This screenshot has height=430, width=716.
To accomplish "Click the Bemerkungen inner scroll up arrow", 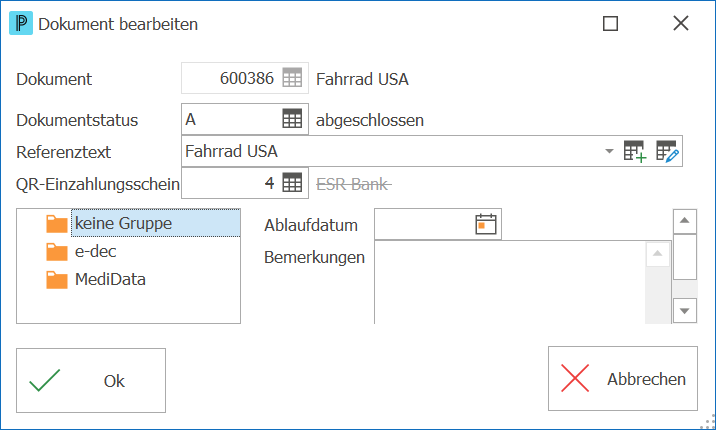I will click(x=658, y=254).
